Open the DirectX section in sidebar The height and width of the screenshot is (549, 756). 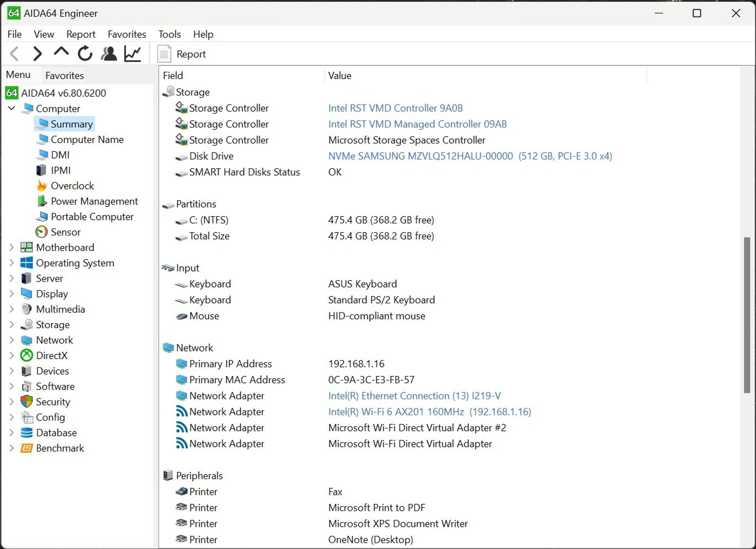point(51,355)
